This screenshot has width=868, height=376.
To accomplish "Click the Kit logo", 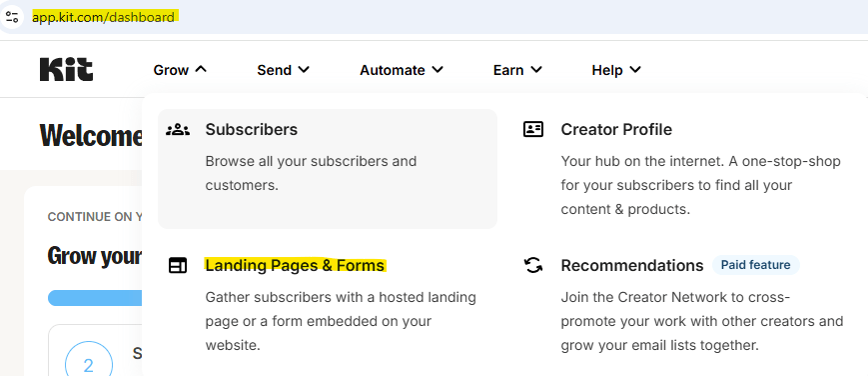I will [x=67, y=70].
